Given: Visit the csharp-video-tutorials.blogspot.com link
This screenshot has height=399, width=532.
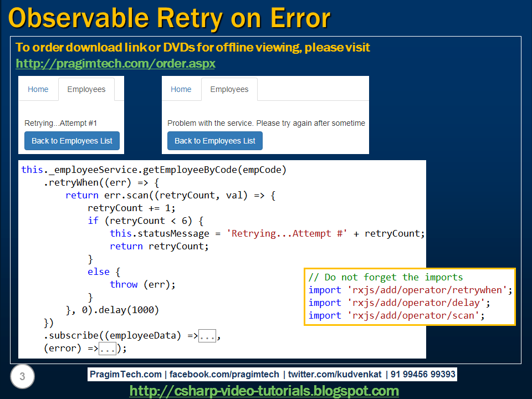Looking at the screenshot, I should pyautogui.click(x=264, y=391).
